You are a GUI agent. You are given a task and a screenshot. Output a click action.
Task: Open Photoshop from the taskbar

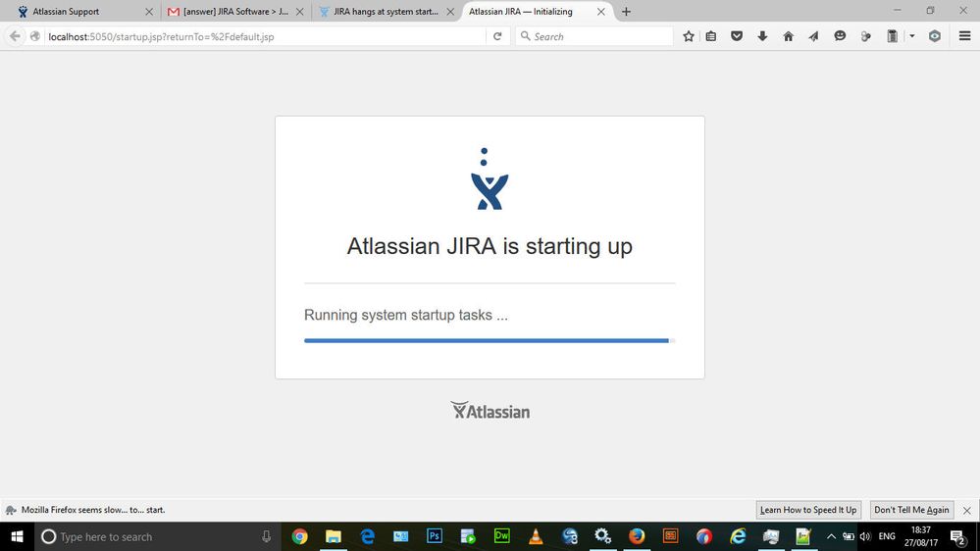(435, 536)
